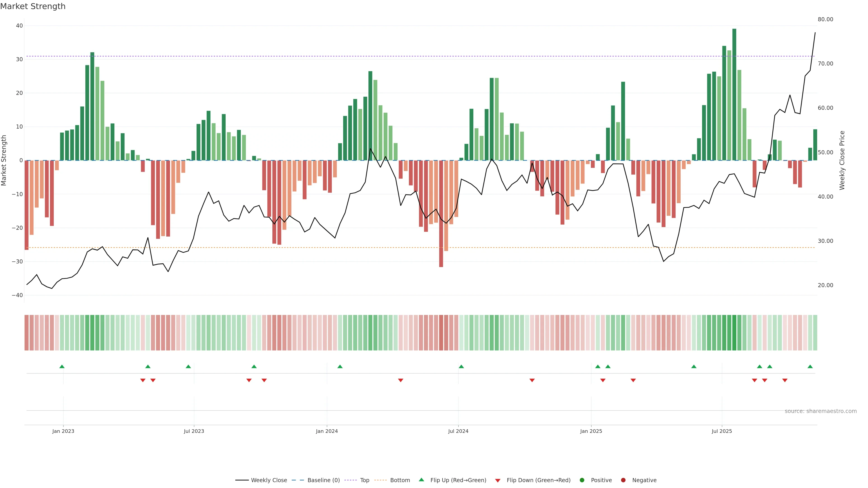
Task: Click the green flip-up triangle at Jul 2024
Action: point(461,366)
